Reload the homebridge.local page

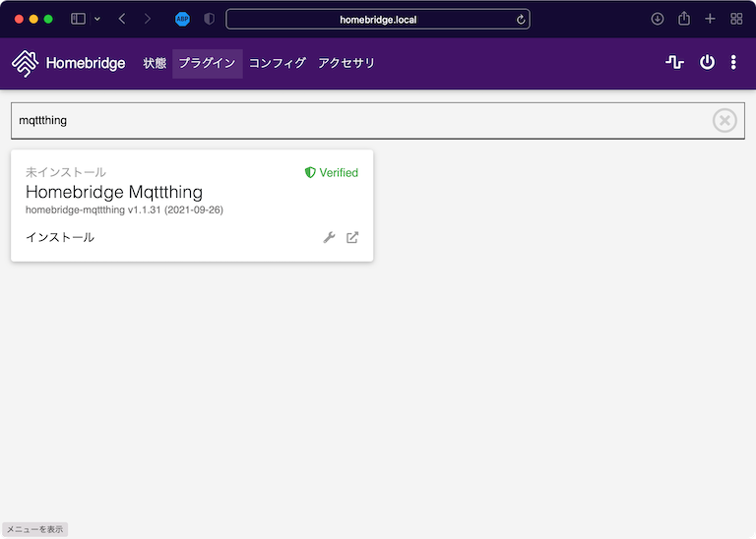[x=520, y=19]
